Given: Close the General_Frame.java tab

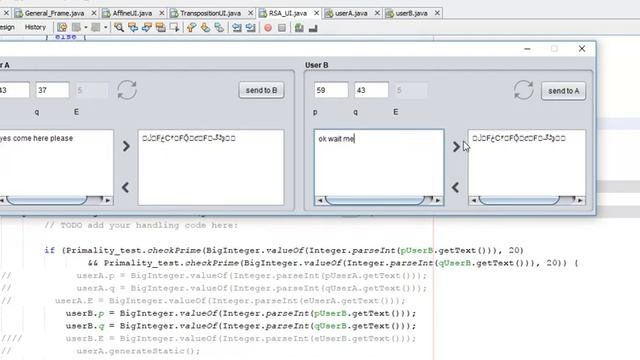Looking at the screenshot, I should click(x=94, y=13).
